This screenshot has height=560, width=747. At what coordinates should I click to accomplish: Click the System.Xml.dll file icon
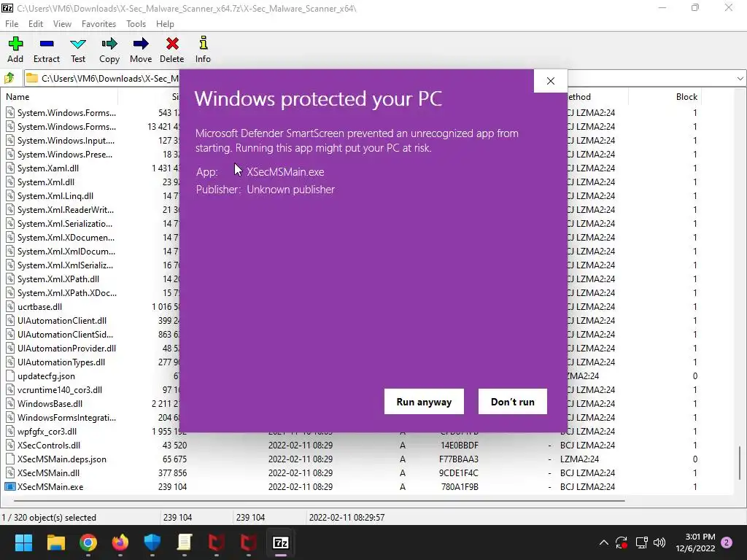coord(9,182)
